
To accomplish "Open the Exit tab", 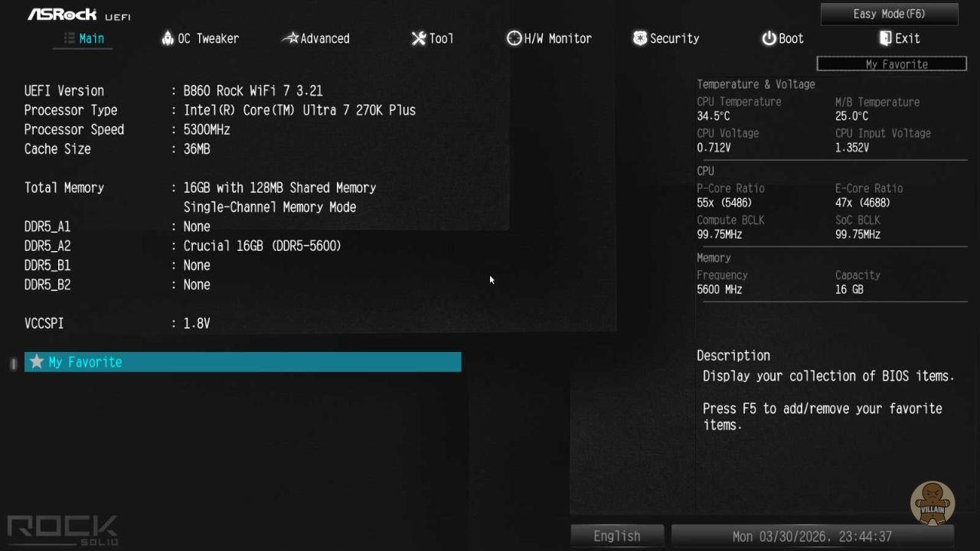I will [900, 38].
